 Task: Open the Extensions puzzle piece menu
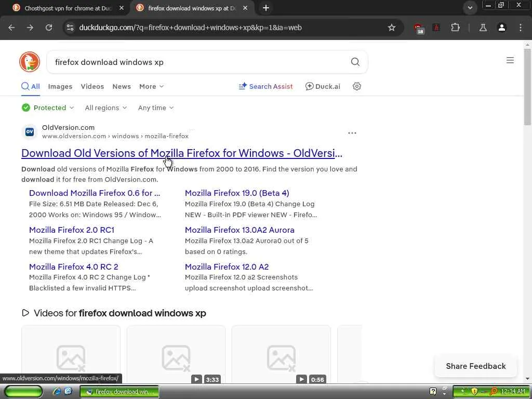click(x=455, y=28)
